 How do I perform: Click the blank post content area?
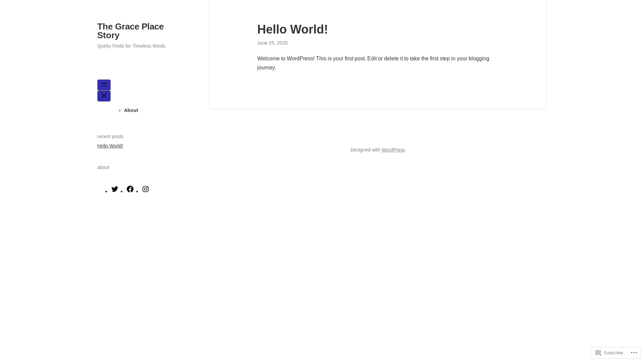[x=378, y=90]
